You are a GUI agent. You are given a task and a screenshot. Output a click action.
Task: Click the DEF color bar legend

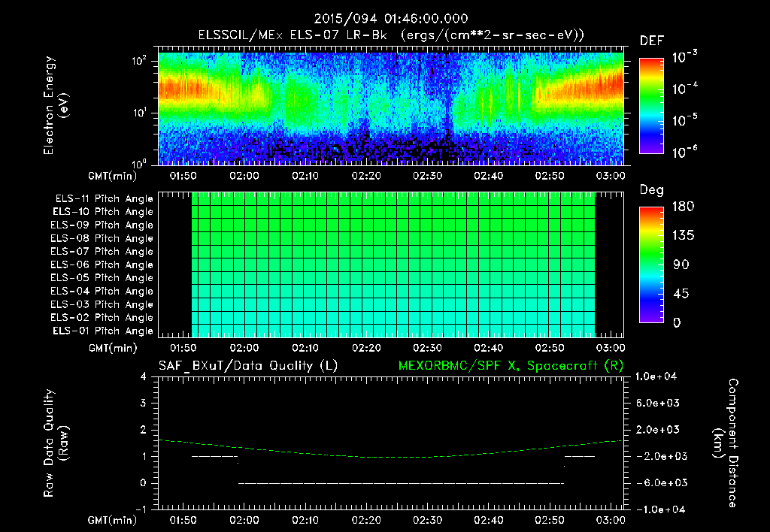click(652, 106)
